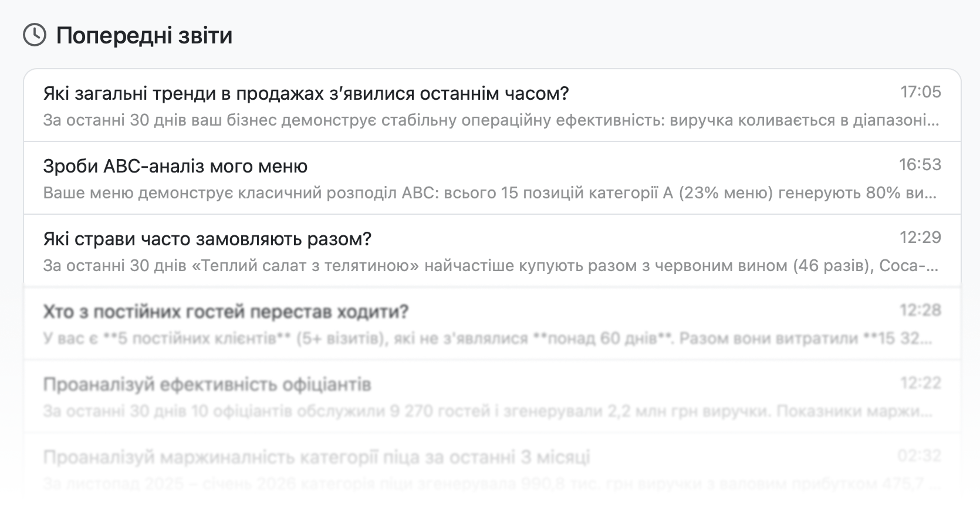Click the 12:28 timestamp on the guests report

(x=920, y=310)
